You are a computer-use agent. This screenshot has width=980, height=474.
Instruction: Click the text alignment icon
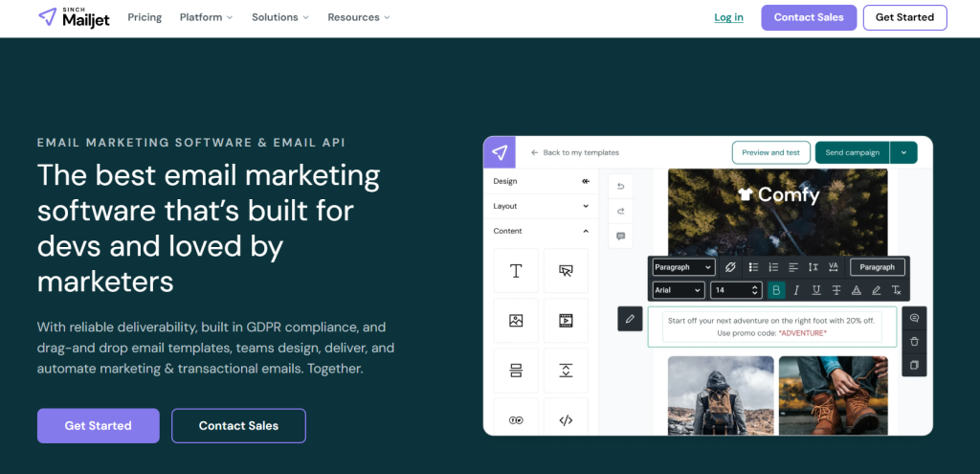(x=793, y=267)
